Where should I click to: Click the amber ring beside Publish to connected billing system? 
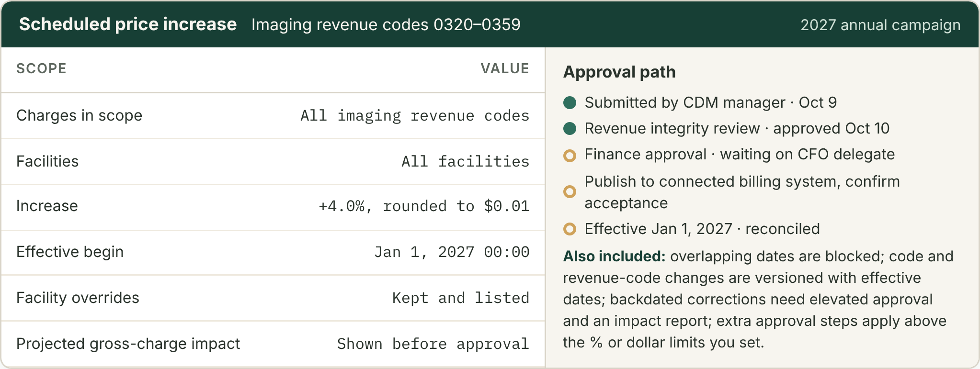(x=570, y=192)
